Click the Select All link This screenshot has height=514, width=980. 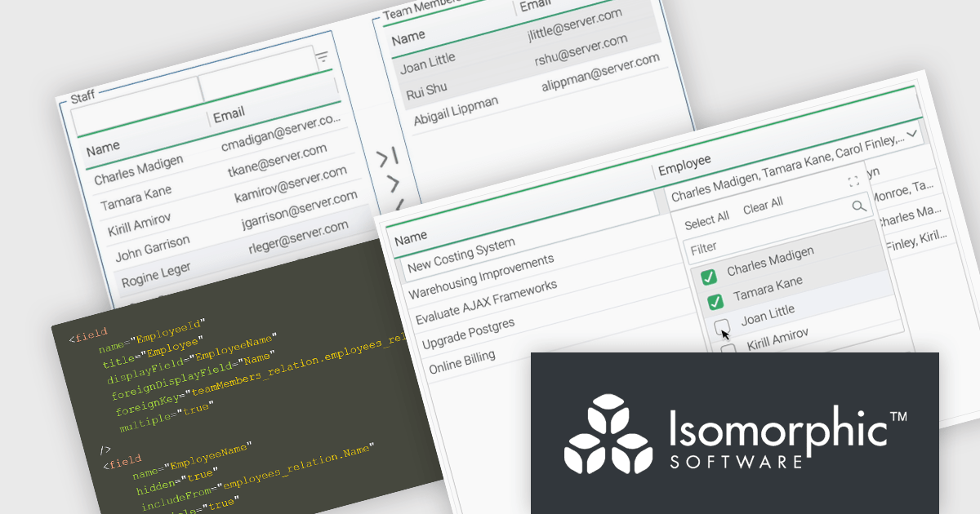(x=706, y=220)
